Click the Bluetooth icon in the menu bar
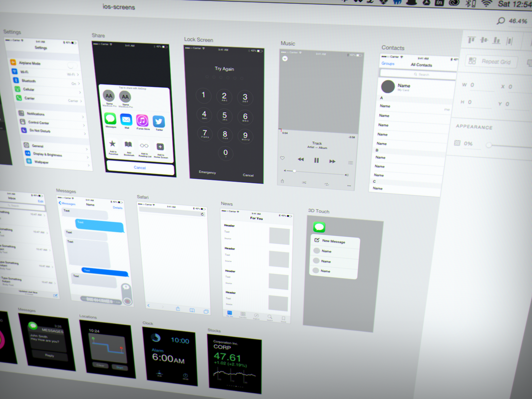Viewport: 532px width, 399px height. click(x=468, y=3)
